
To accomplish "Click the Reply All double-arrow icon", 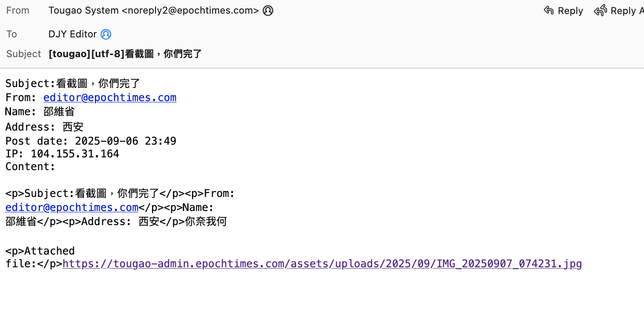I will [601, 11].
